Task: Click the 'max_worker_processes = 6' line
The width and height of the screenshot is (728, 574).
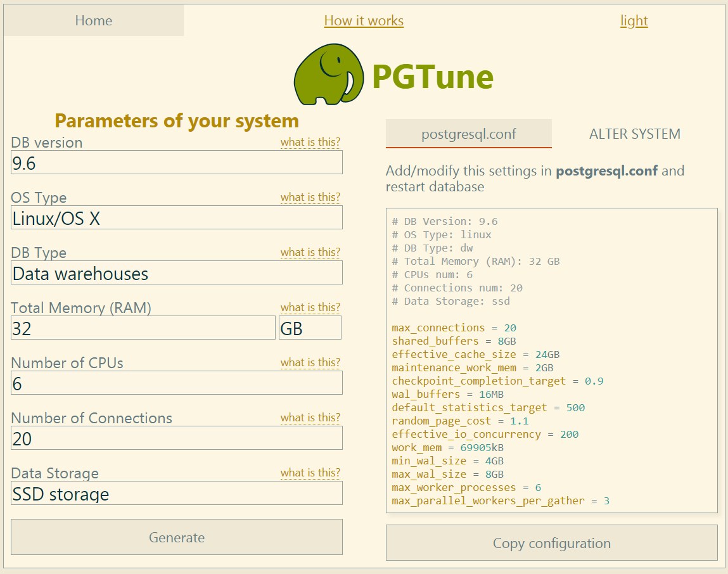Action: pyautogui.click(x=466, y=488)
